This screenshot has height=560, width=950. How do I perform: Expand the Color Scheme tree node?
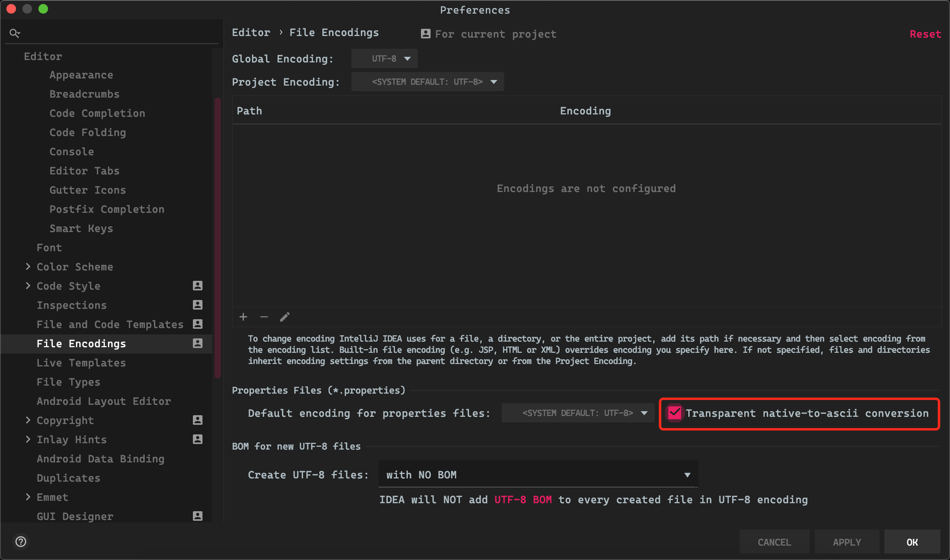coord(28,266)
